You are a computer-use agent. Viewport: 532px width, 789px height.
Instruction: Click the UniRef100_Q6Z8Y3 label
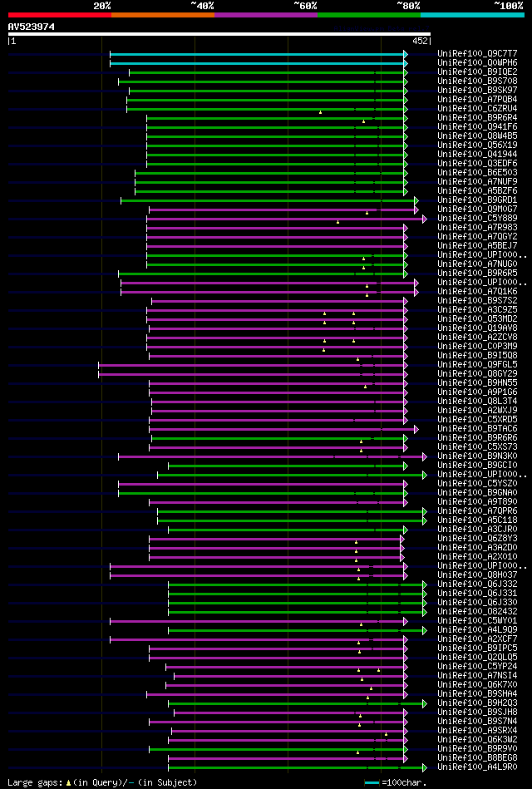(477, 539)
